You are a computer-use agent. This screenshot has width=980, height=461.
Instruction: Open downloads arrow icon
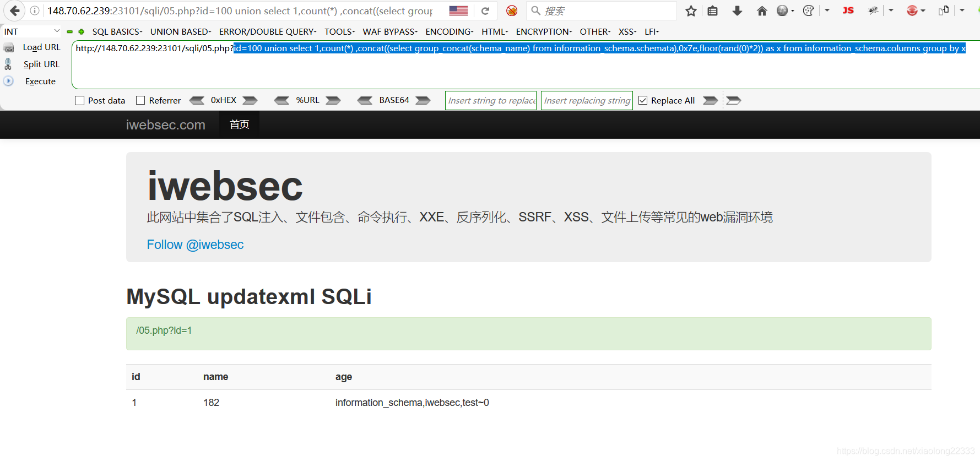(x=737, y=10)
